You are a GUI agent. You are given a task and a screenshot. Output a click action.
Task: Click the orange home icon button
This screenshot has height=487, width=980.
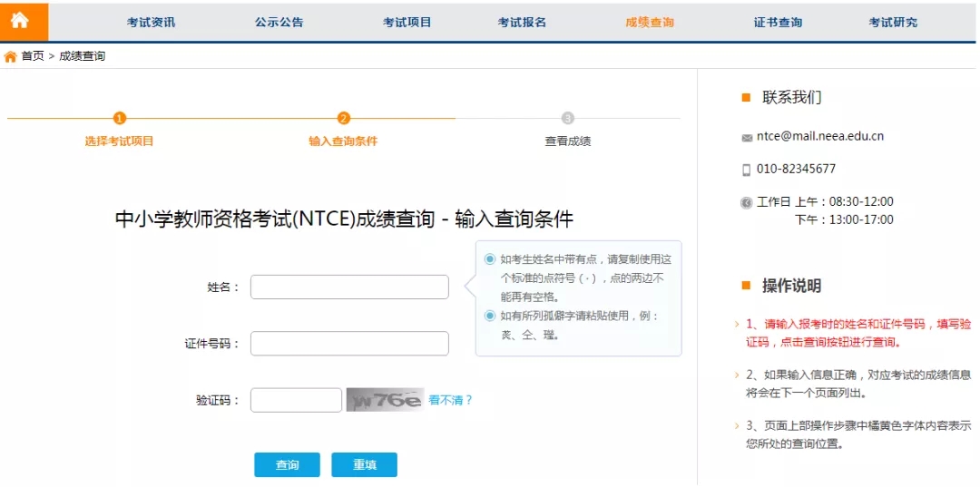[x=20, y=21]
